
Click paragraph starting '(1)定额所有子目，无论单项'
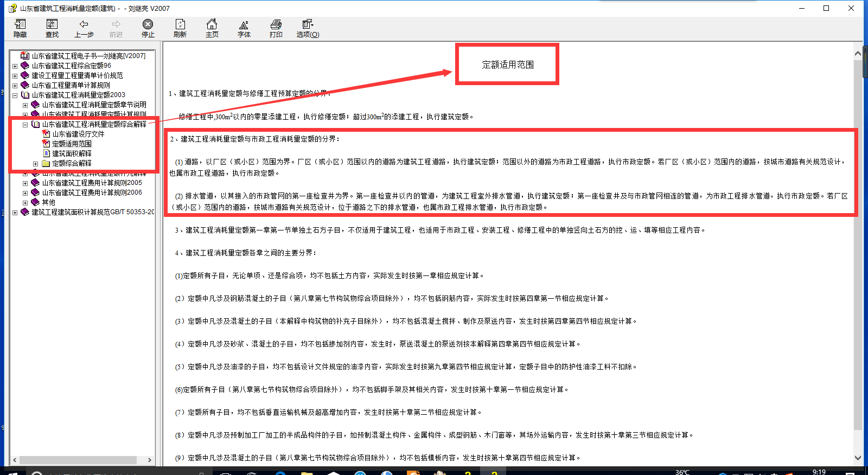(x=329, y=275)
